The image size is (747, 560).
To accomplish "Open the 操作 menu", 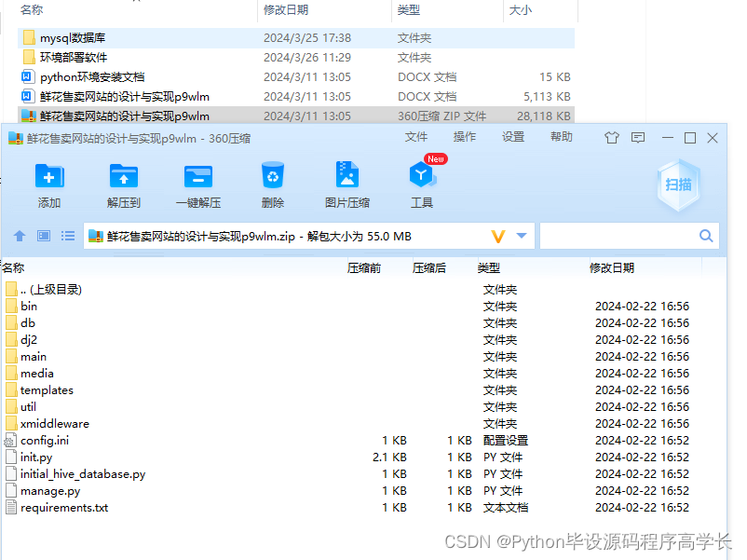I will click(465, 137).
